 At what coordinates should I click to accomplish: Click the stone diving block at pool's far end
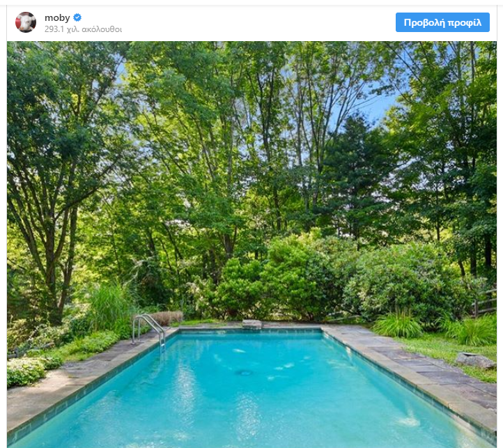(252, 324)
